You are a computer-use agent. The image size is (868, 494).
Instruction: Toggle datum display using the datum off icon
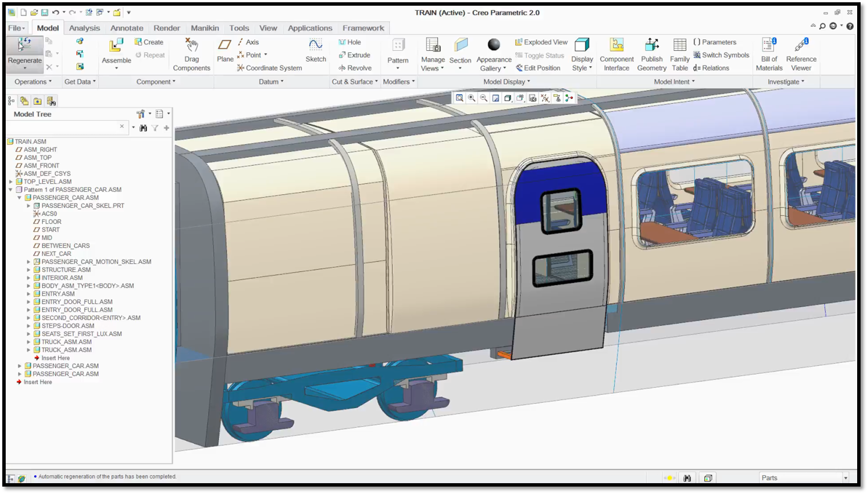(x=544, y=98)
